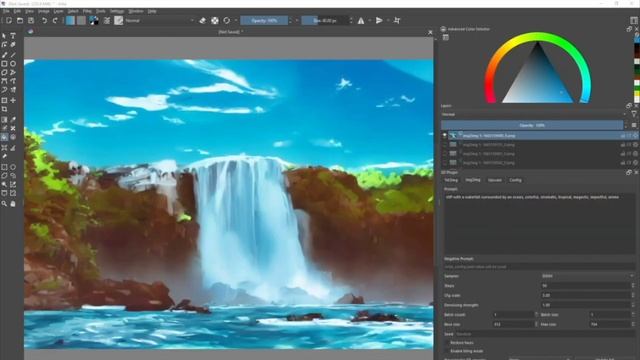
Task: Select the Rectangular Selection tool
Action: pos(4,167)
